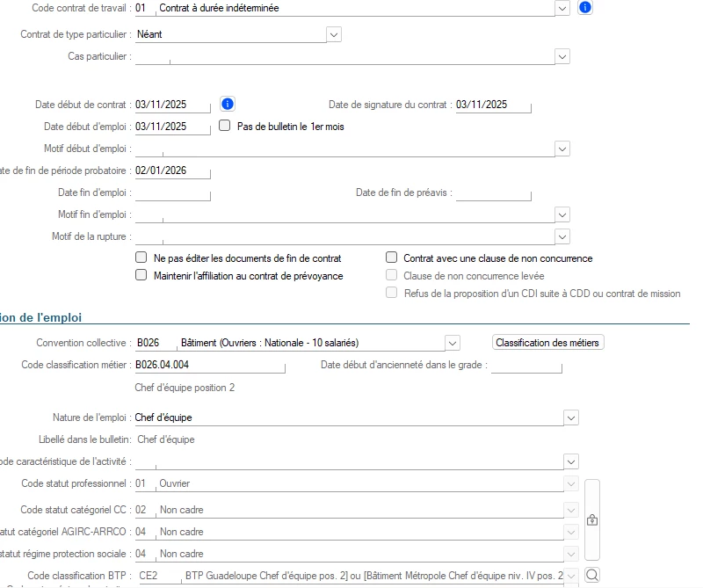Click Convention collective code field B026
This screenshot has width=703, height=588.
point(156,343)
